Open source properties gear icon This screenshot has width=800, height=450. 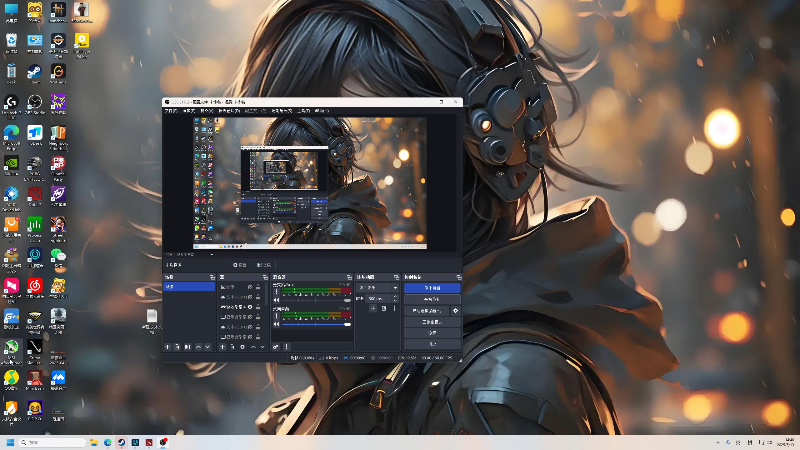point(242,347)
